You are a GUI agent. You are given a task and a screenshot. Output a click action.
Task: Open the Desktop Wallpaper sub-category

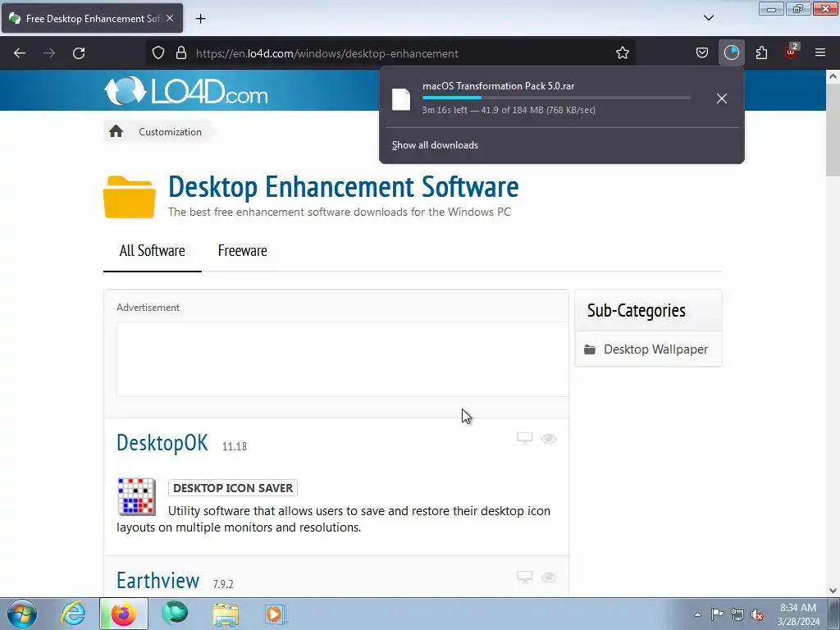(x=655, y=349)
